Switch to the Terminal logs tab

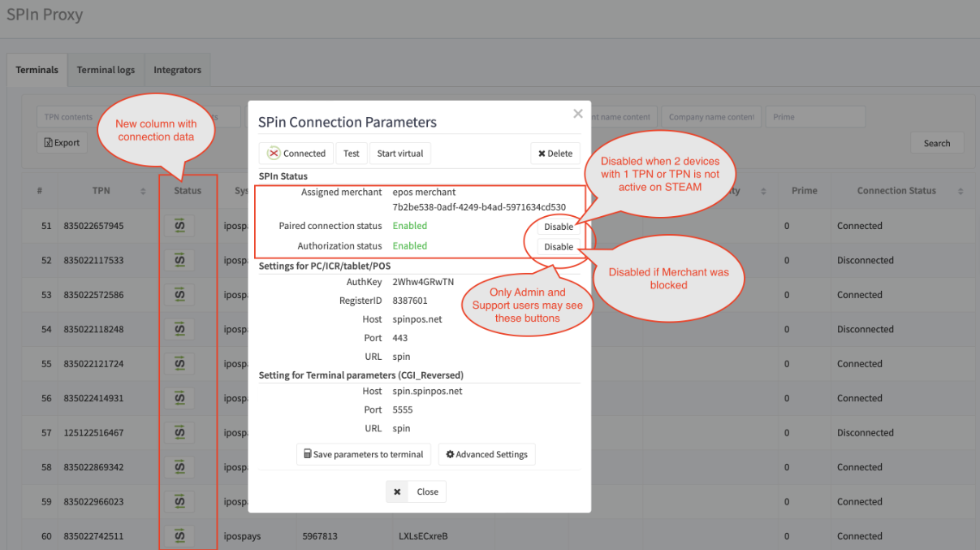point(106,70)
